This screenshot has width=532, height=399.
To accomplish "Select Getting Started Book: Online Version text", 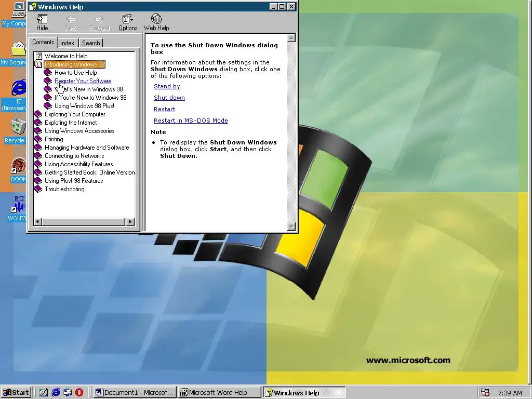I will click(89, 172).
